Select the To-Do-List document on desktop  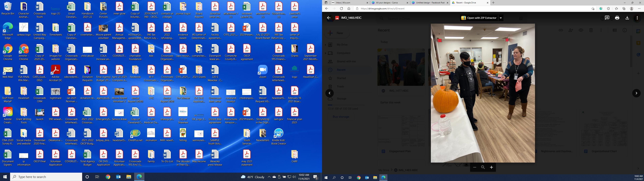coord(167,156)
